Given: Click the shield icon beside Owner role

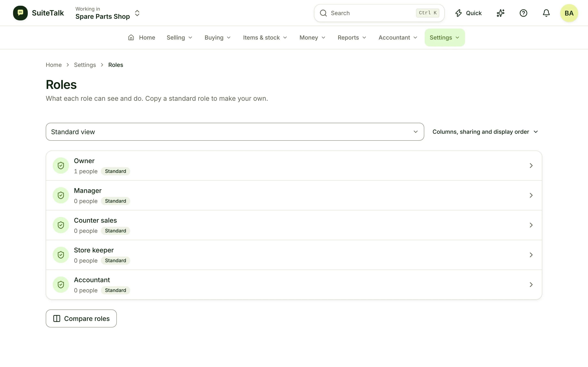Looking at the screenshot, I should (61, 166).
